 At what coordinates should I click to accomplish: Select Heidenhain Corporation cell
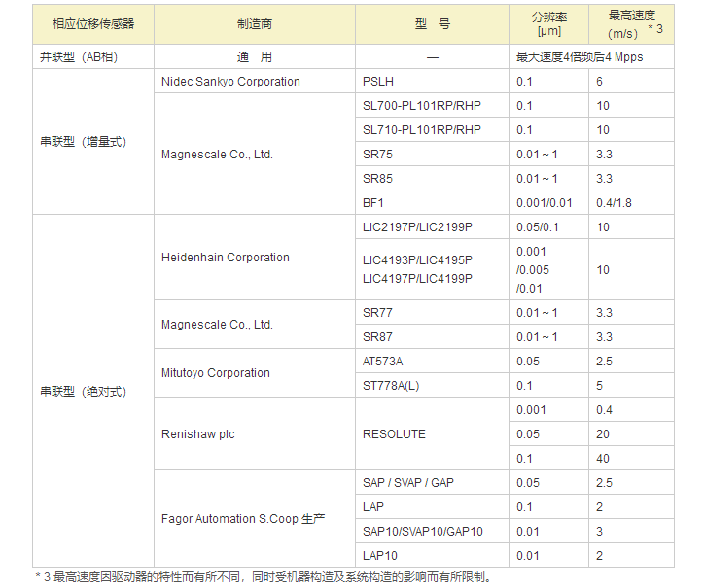[255, 258]
